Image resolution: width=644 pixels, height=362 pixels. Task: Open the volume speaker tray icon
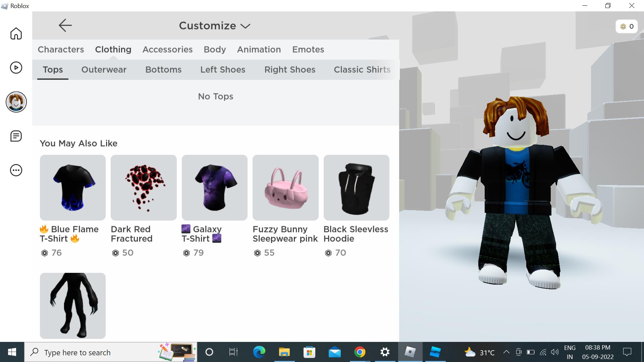[x=555, y=352]
